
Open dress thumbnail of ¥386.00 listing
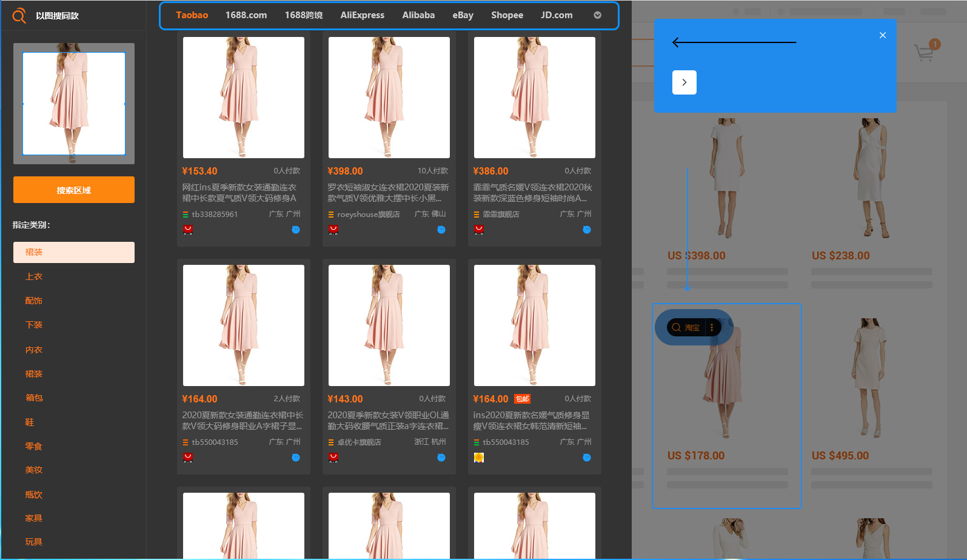535,98
